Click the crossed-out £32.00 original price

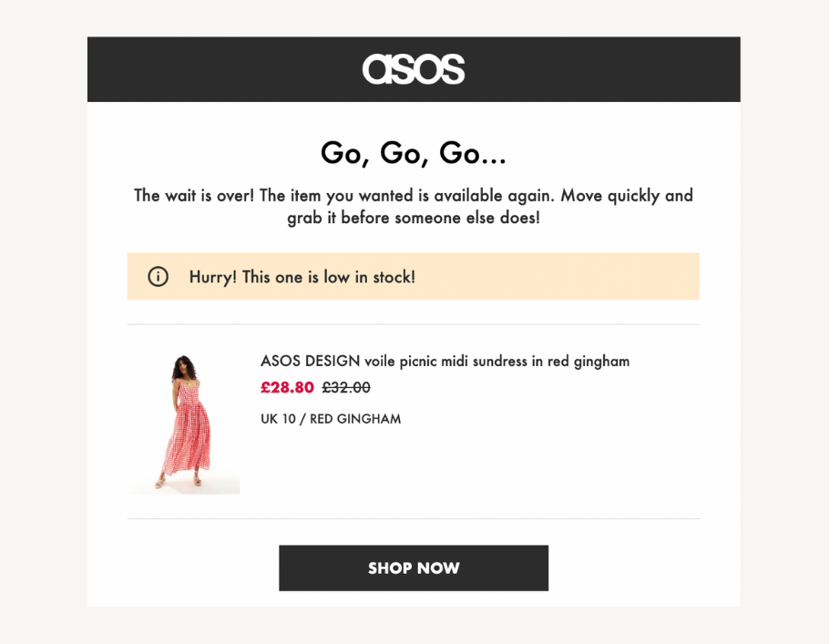pos(346,387)
